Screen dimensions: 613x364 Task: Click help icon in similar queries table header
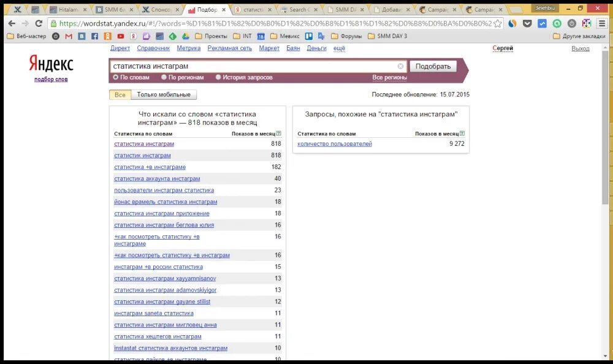click(x=462, y=134)
